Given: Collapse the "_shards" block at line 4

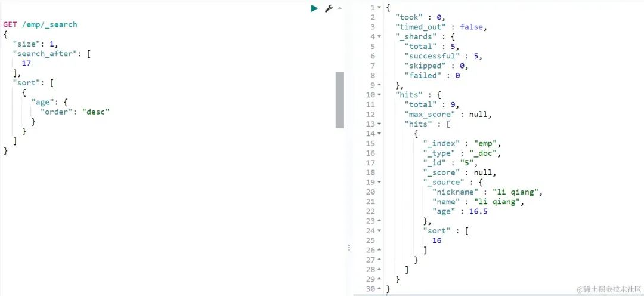Looking at the screenshot, I should pos(379,37).
